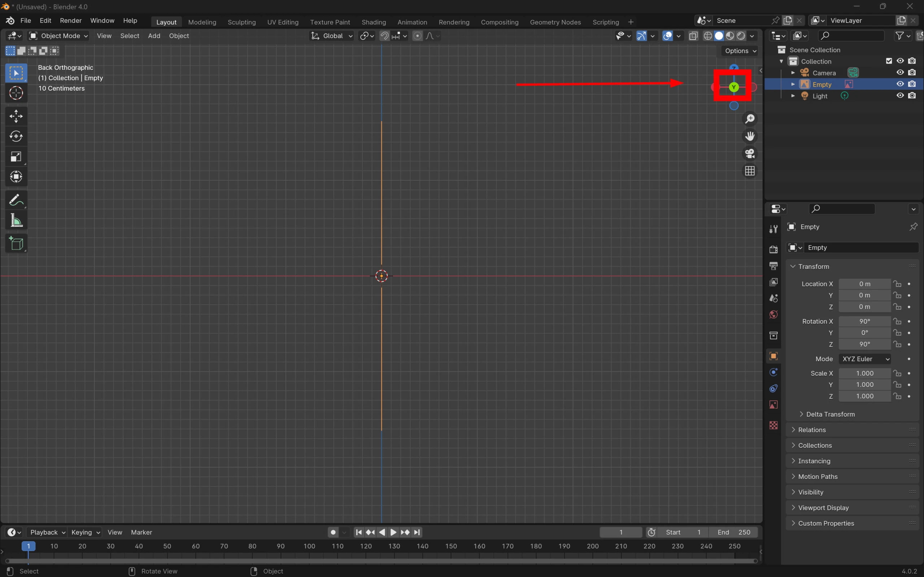
Task: Click the Options button in viewport
Action: coord(740,51)
